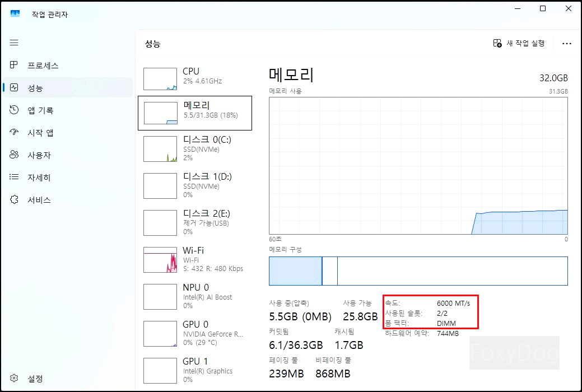Click the Wi-Fi speed text S: 432 R: 480 Kbps

tap(213, 268)
